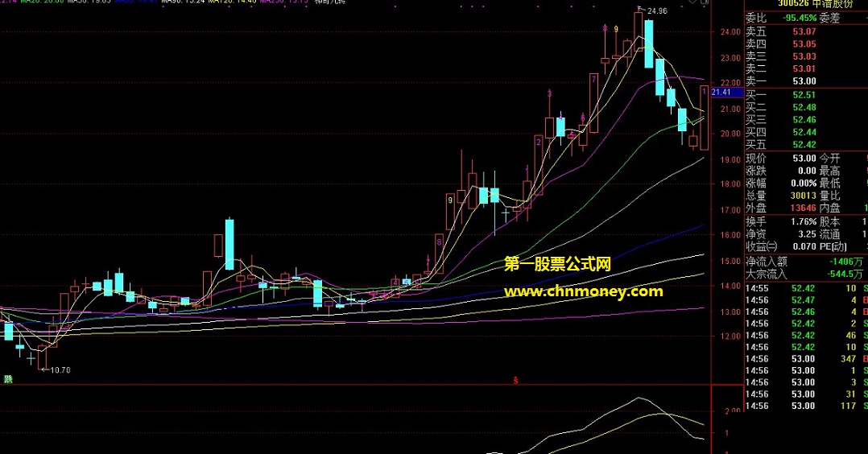Click the 净流入额 value -1406万
This screenshot has height=454, width=868.
845,262
